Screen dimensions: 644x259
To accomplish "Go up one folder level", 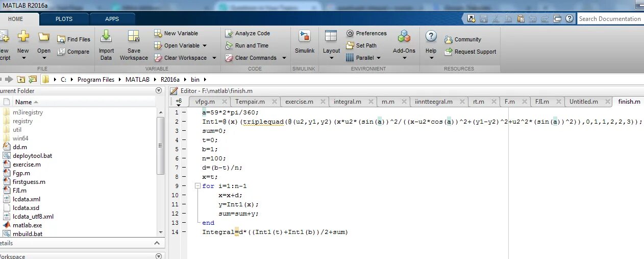I will [x=21, y=79].
